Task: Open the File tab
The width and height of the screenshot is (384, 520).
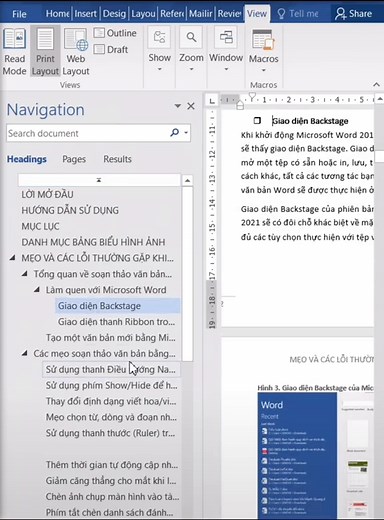Action: tap(19, 14)
